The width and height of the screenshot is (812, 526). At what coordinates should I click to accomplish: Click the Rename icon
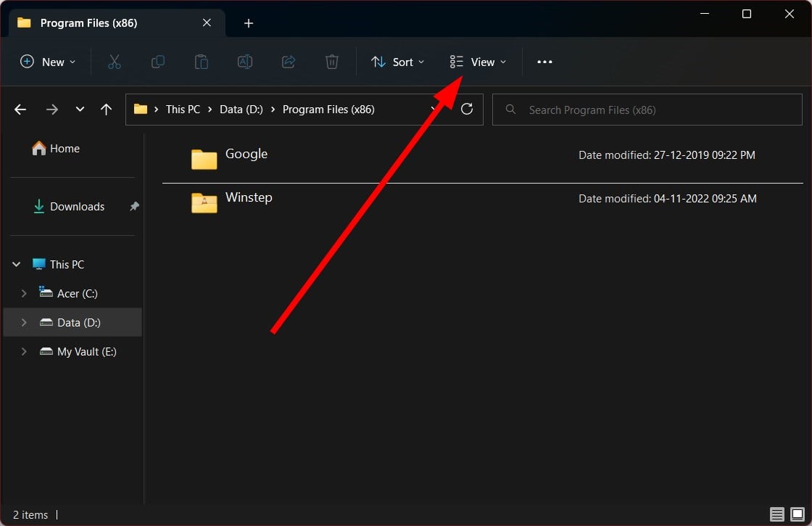(245, 62)
